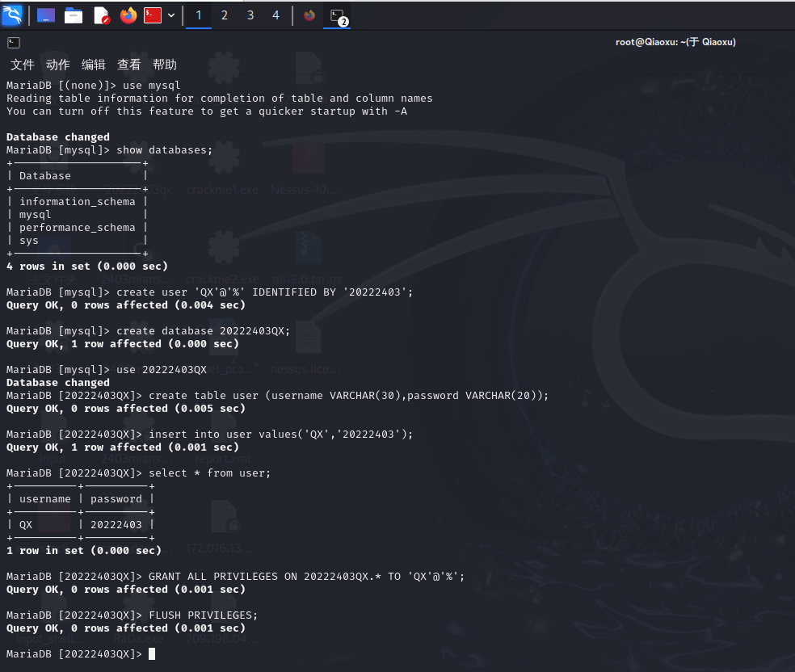Expand the terminal launcher dropdown arrow

pos(171,15)
